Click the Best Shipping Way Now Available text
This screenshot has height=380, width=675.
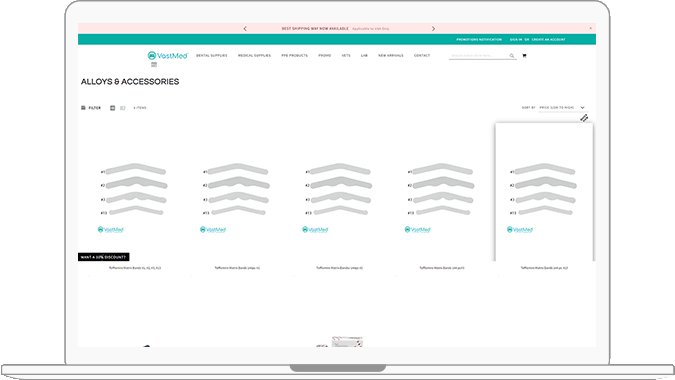[315, 28]
